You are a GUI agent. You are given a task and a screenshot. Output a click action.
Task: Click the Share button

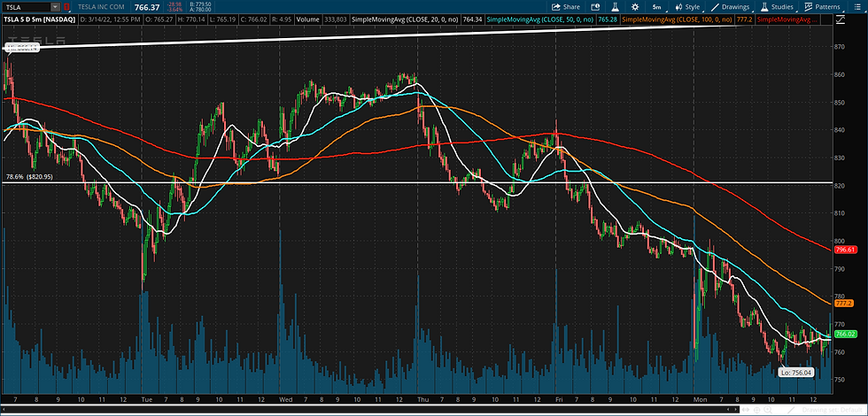tap(566, 7)
